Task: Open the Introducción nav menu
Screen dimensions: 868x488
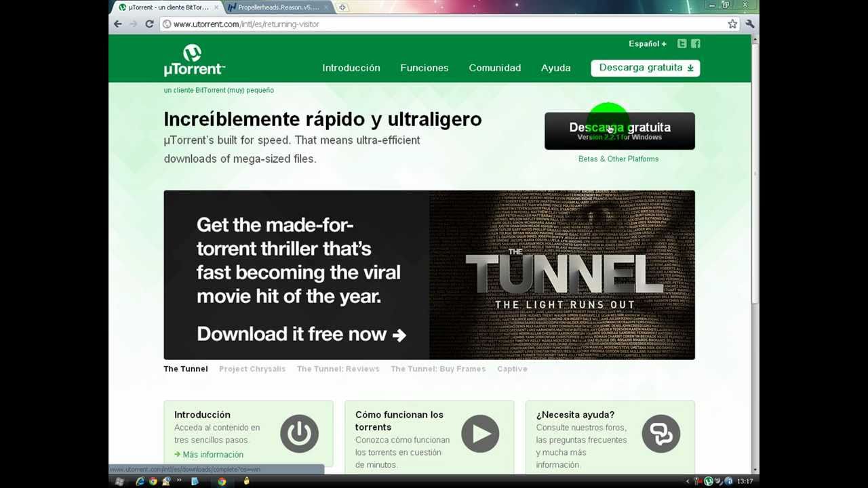Action: pyautogui.click(x=351, y=68)
